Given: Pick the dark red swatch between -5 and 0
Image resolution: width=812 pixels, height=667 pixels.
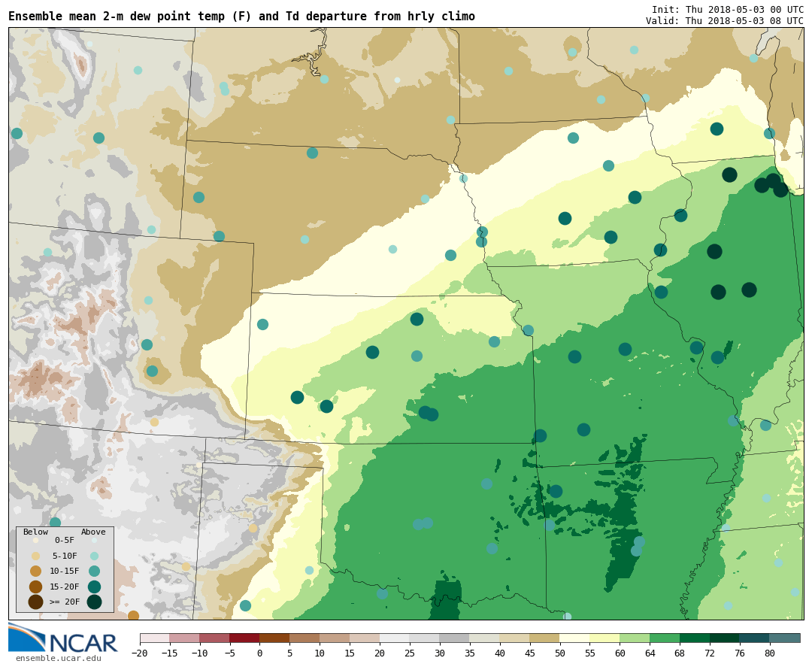Looking at the screenshot, I should [244, 638].
